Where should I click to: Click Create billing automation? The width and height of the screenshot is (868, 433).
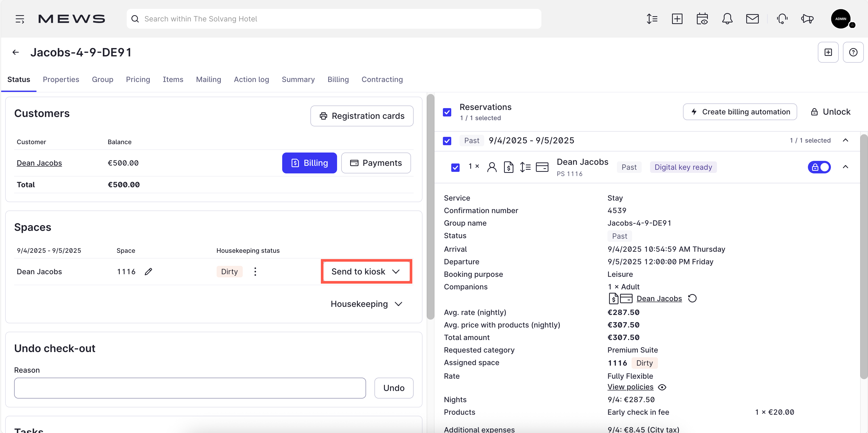click(740, 112)
